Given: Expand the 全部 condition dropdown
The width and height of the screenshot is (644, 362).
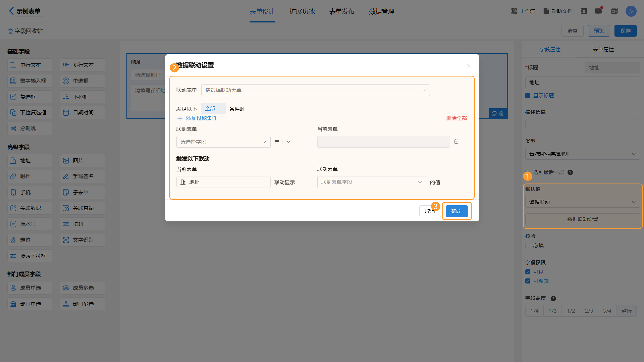Looking at the screenshot, I should click(213, 109).
